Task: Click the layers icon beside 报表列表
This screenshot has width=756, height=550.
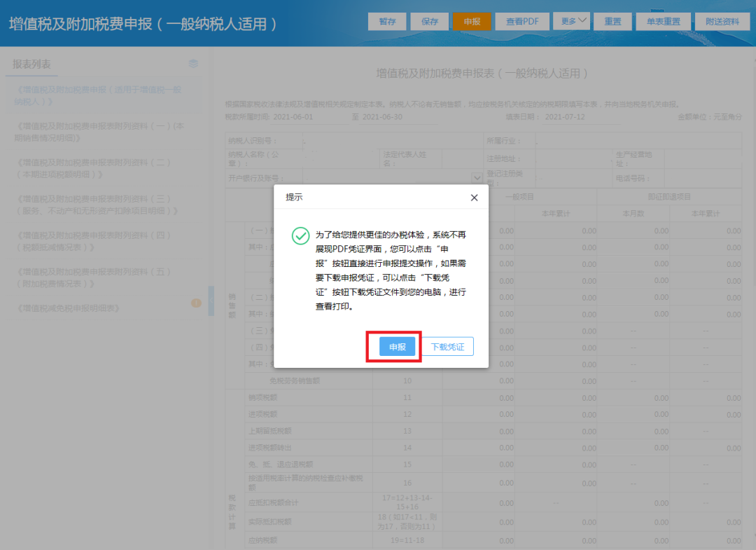Action: tap(193, 63)
